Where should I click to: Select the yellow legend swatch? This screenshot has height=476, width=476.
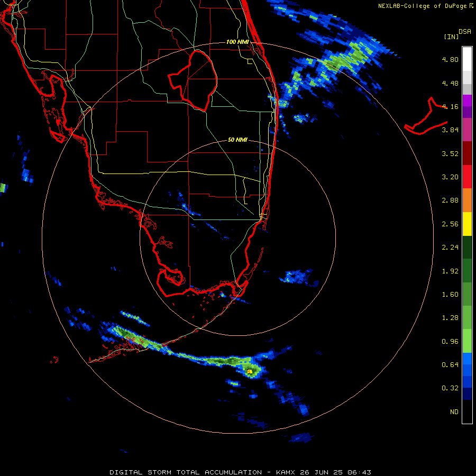pos(467,224)
